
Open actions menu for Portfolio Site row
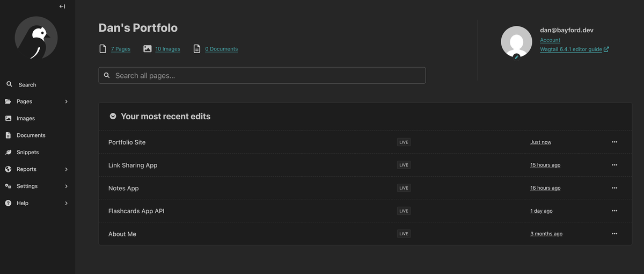tap(614, 142)
